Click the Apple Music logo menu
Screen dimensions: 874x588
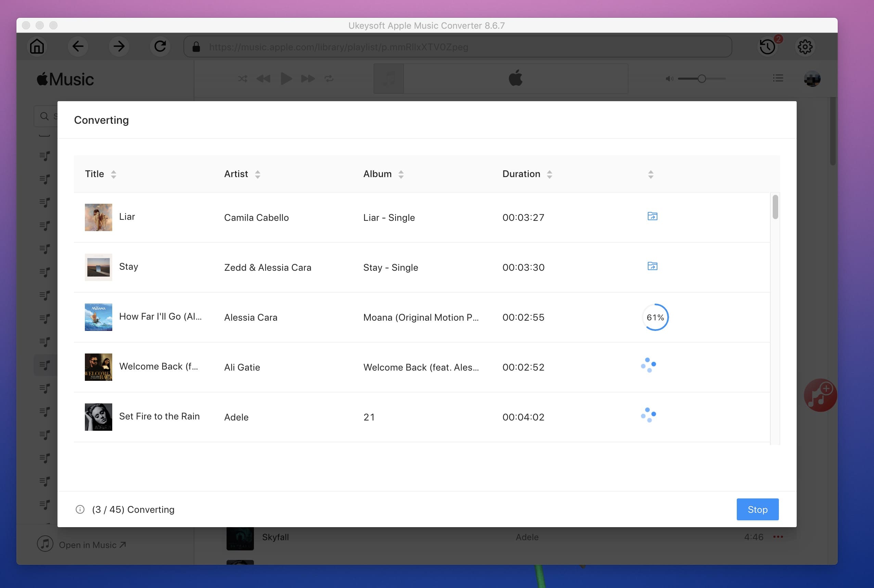pyautogui.click(x=64, y=78)
